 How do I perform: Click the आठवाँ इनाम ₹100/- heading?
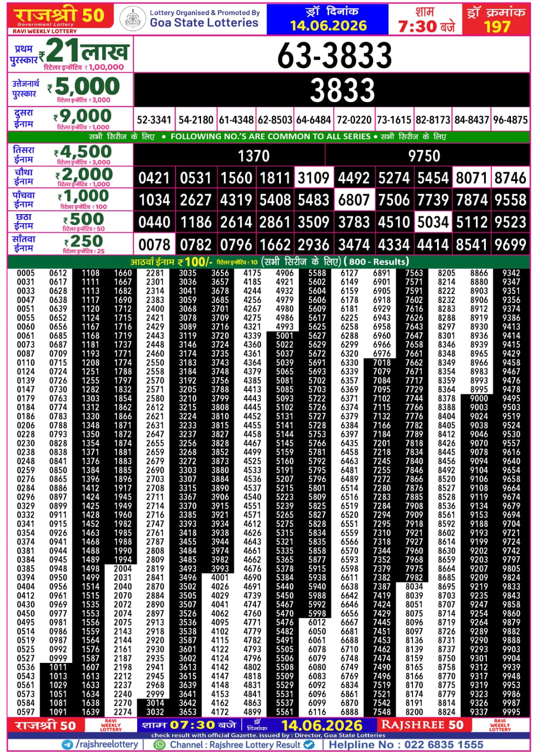[x=171, y=261]
